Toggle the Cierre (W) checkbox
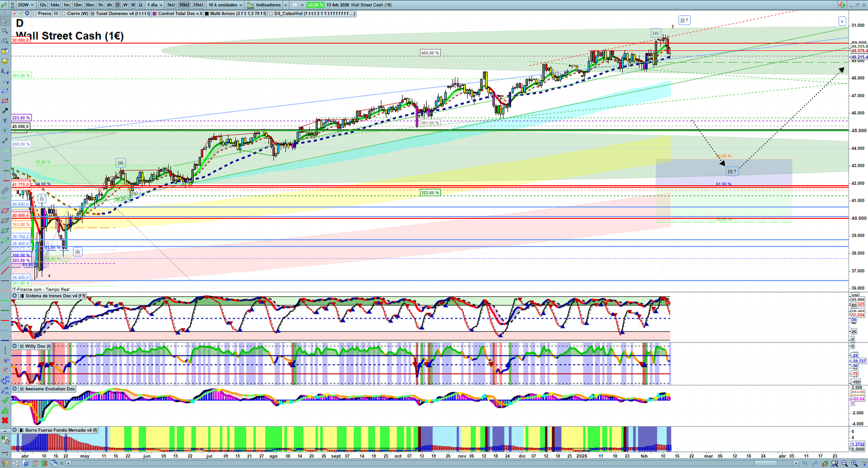 coord(63,14)
